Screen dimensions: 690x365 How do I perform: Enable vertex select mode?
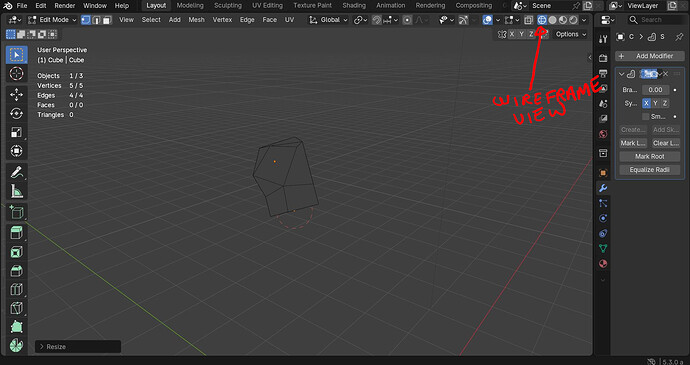click(86, 20)
